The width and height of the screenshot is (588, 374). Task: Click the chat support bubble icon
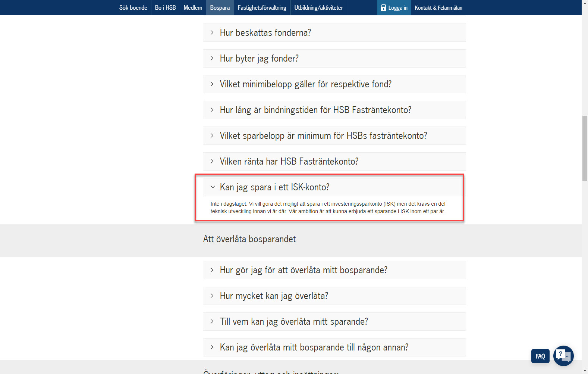tap(563, 356)
